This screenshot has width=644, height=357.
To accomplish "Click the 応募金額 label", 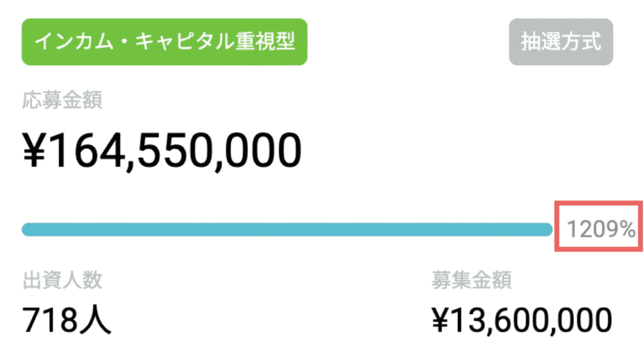I will pos(62,100).
